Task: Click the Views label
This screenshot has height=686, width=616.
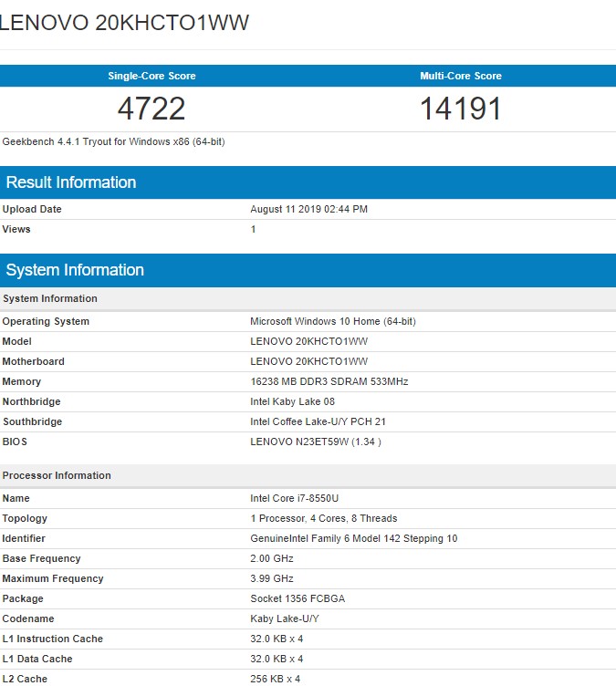Action: coord(16,229)
